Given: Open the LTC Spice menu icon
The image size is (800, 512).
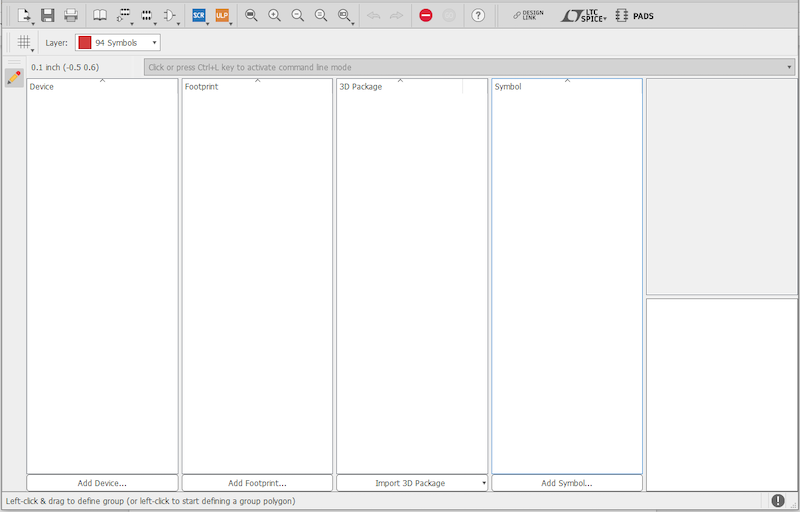Looking at the screenshot, I should click(x=584, y=16).
